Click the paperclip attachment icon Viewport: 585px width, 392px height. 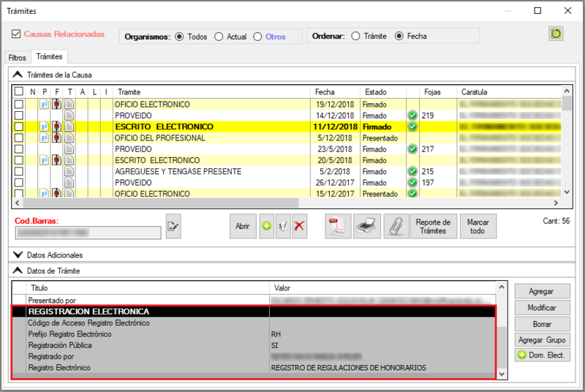[396, 226]
